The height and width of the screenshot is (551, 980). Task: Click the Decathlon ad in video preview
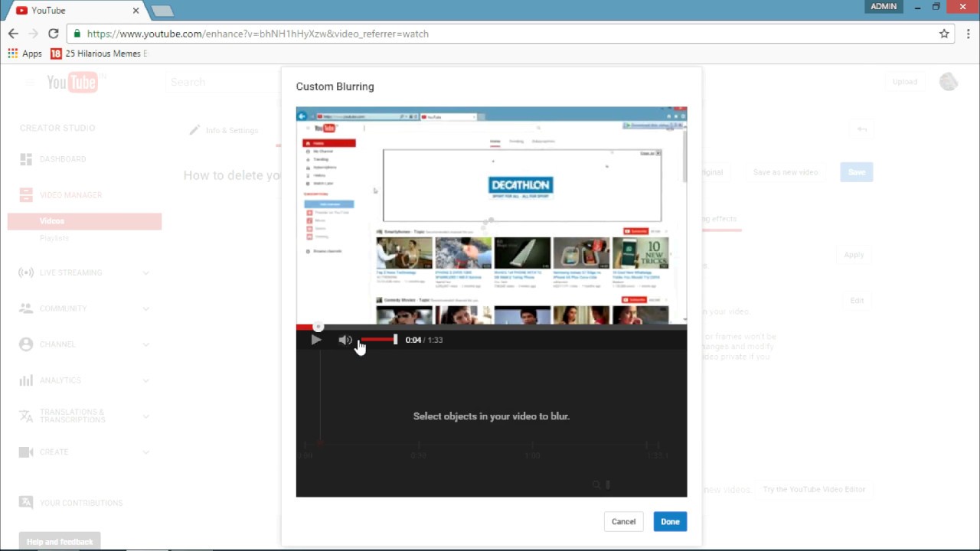[x=521, y=187]
